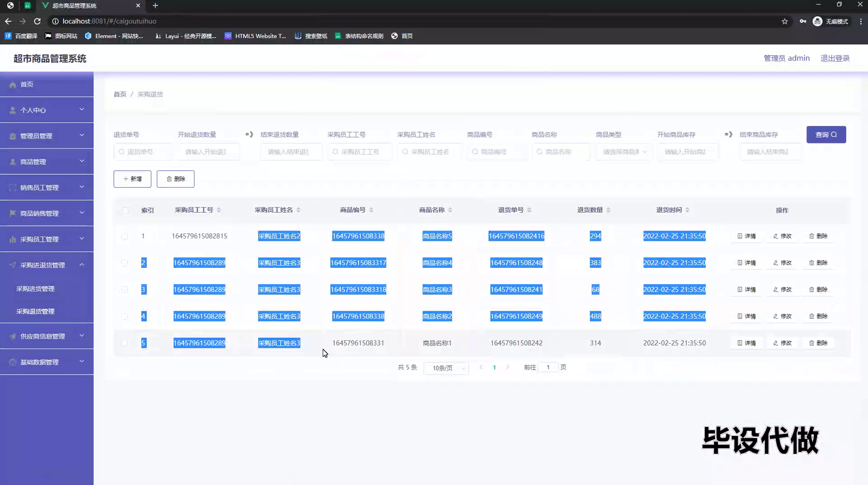Click the address bar URL
The height and width of the screenshot is (485, 868).
pos(109,21)
